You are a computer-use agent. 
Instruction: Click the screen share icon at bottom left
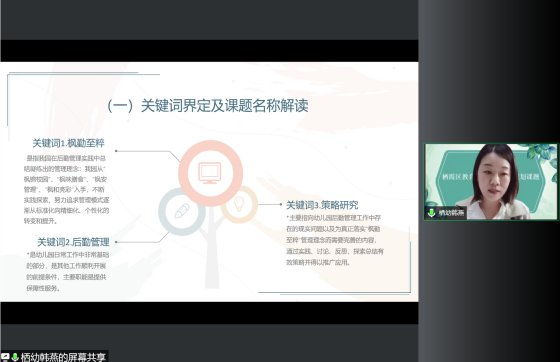pos(5,357)
